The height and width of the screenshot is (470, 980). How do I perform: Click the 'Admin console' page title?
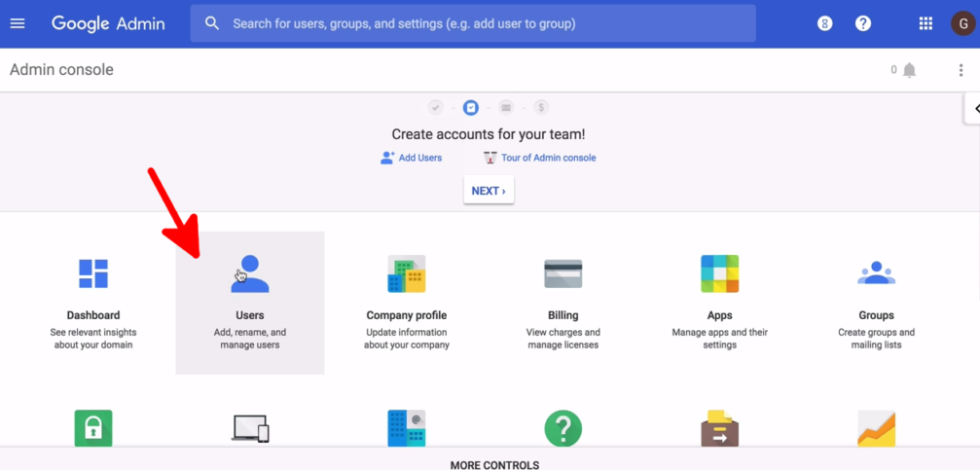(x=61, y=70)
